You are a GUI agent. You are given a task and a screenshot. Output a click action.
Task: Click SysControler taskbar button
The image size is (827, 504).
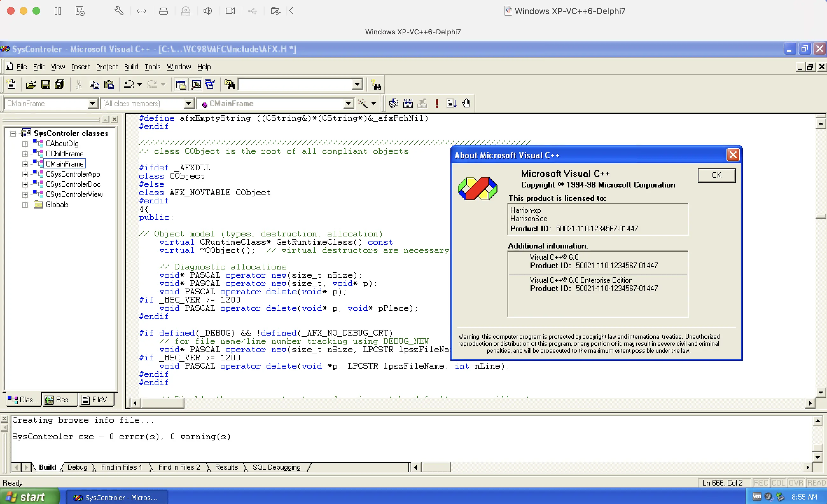[x=116, y=497]
